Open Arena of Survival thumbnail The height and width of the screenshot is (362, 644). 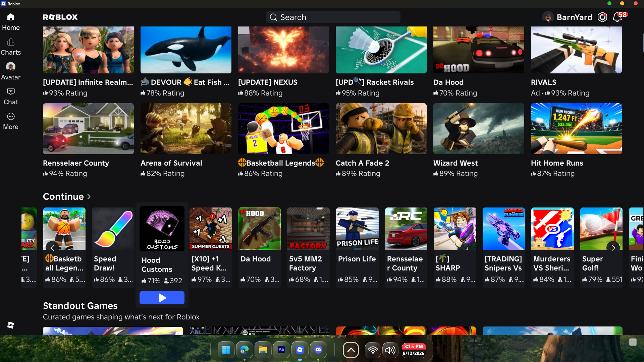pos(186,129)
